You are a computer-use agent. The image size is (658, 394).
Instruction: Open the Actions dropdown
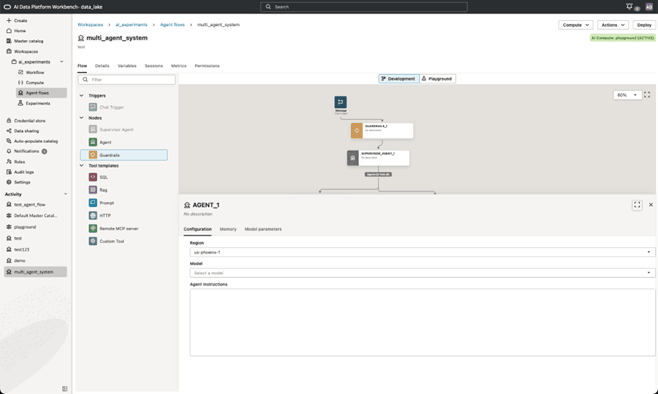click(613, 25)
